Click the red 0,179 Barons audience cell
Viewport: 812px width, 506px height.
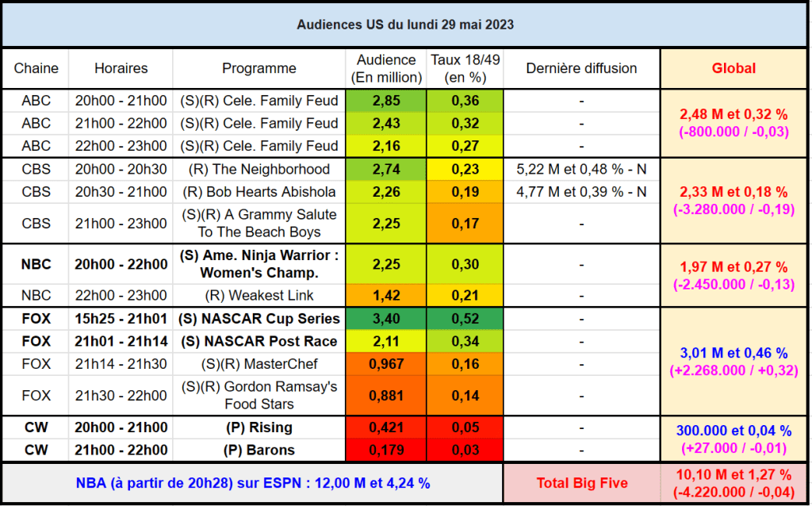[386, 450]
